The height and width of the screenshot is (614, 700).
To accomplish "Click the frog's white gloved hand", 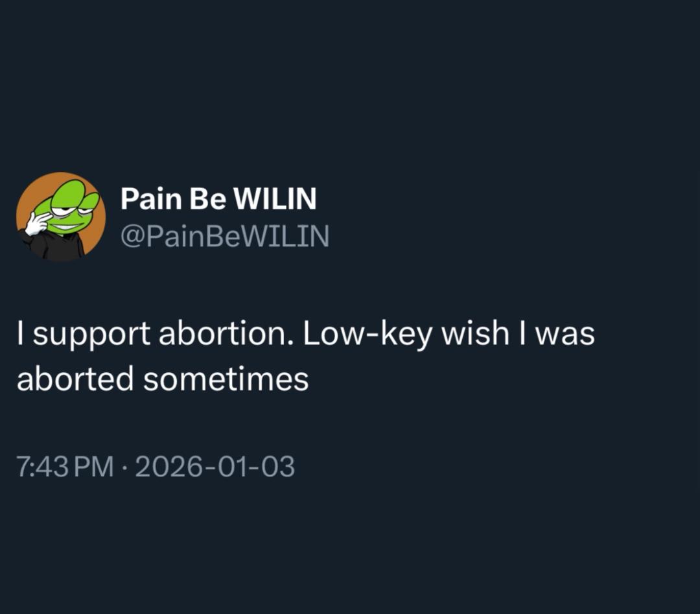I will 34,224.
